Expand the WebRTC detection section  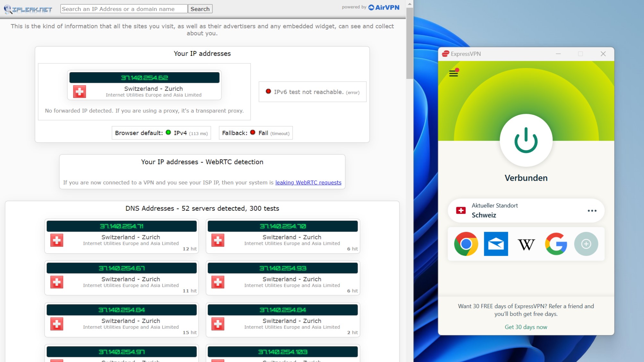click(202, 161)
